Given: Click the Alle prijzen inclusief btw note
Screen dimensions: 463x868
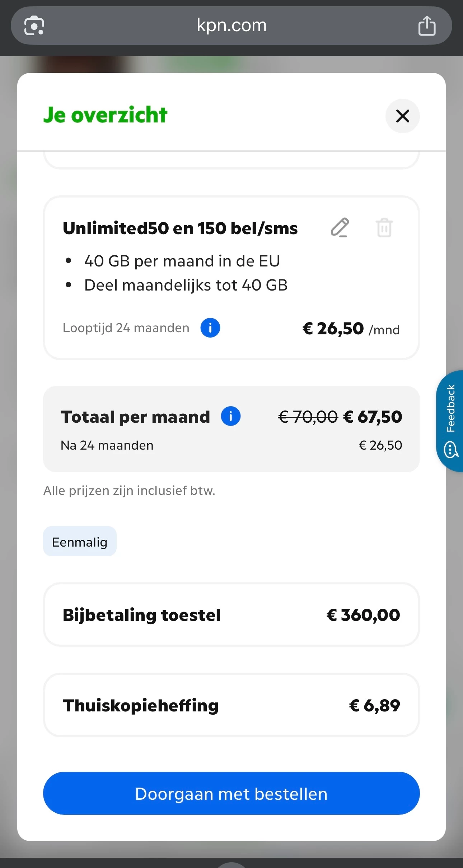Looking at the screenshot, I should tap(129, 491).
